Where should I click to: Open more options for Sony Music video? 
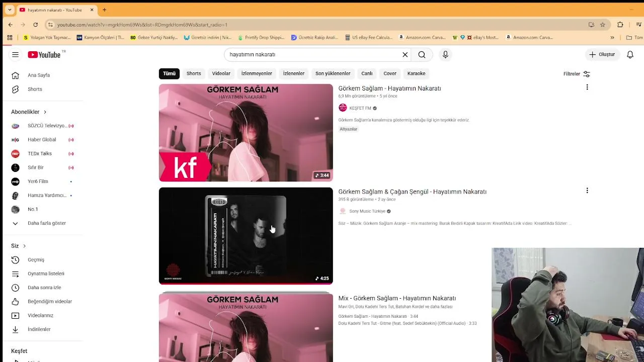click(587, 191)
